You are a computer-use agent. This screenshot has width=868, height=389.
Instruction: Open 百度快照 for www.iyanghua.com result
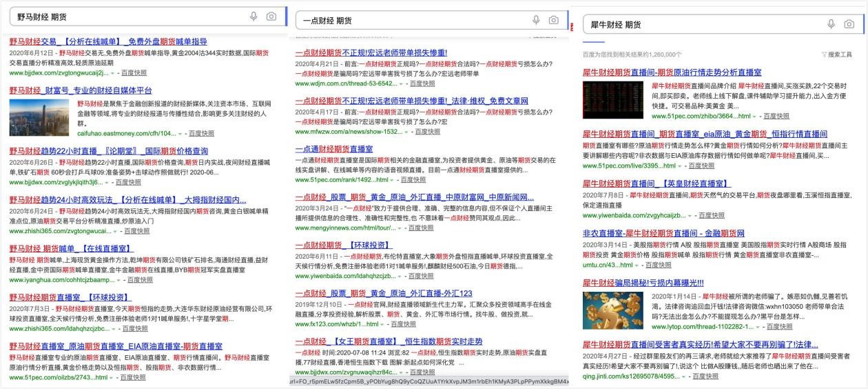(141, 280)
